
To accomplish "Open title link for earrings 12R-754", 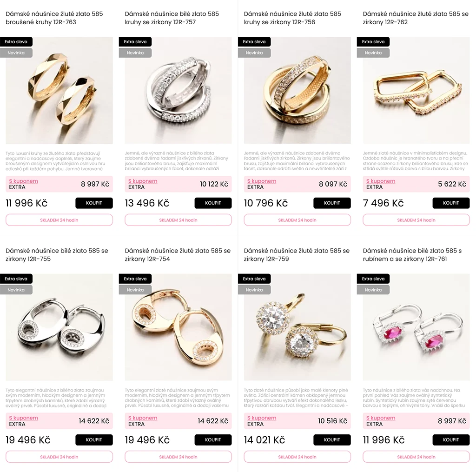I will click(x=178, y=255).
